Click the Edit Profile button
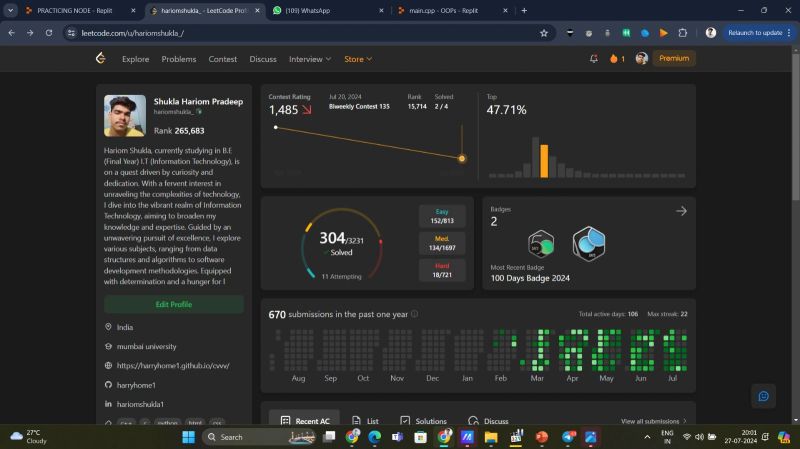The image size is (800, 449). pyautogui.click(x=173, y=304)
